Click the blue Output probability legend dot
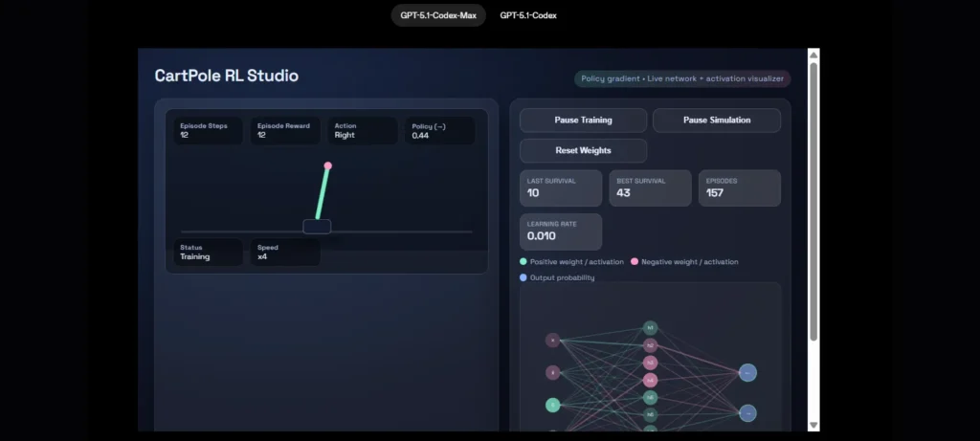980x441 pixels. coord(523,277)
